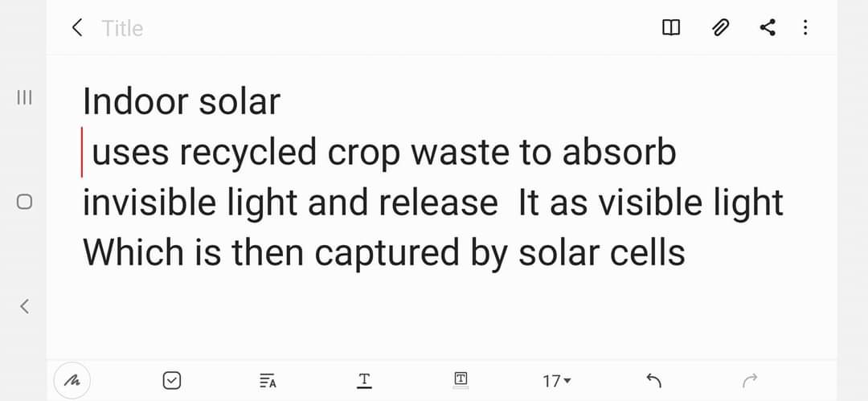Open the text style options
The height and width of the screenshot is (401, 868).
click(x=268, y=380)
